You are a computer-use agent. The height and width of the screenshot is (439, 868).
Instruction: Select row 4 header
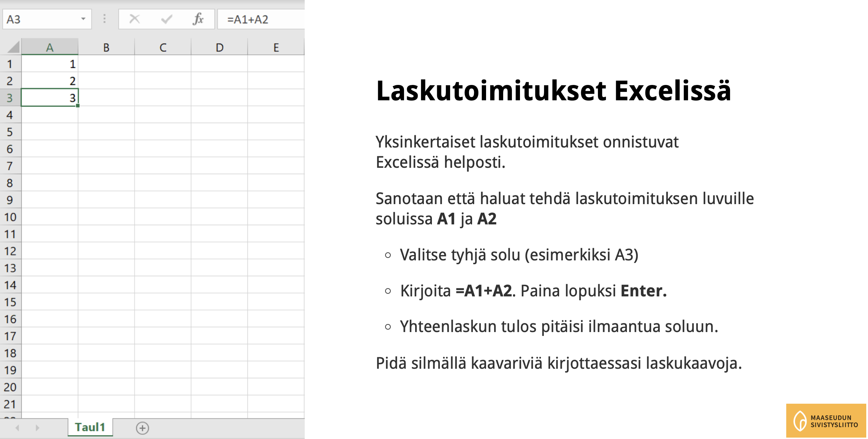coord(10,115)
